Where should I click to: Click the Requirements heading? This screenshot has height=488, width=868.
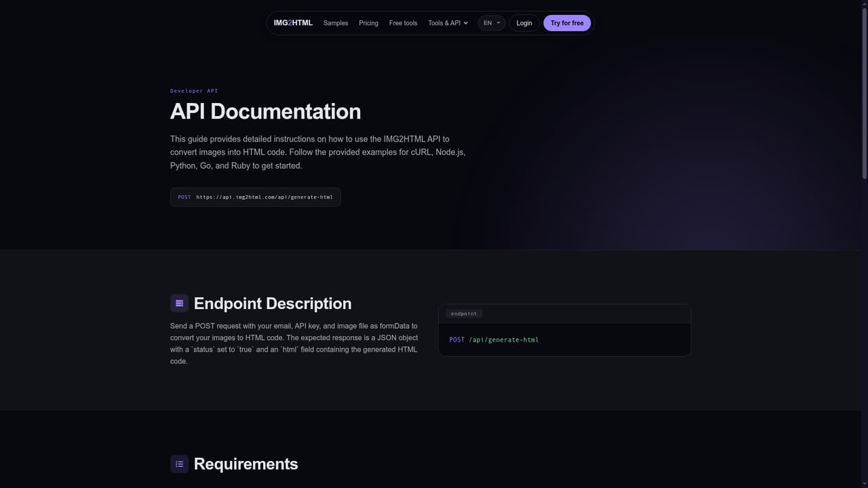[246, 464]
